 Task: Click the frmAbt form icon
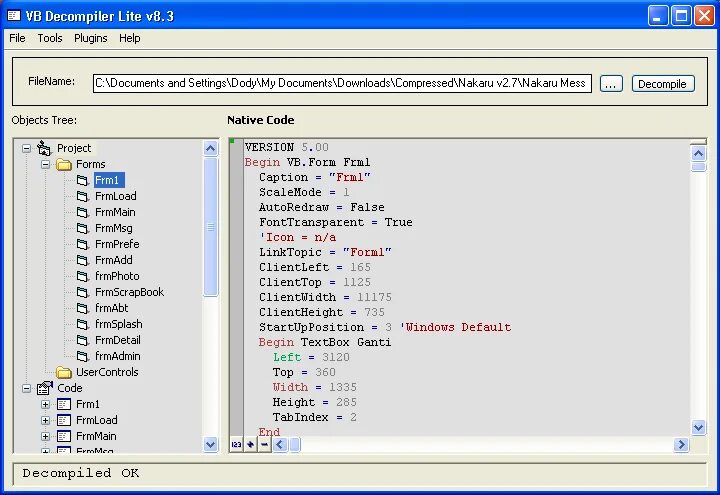pos(83,308)
